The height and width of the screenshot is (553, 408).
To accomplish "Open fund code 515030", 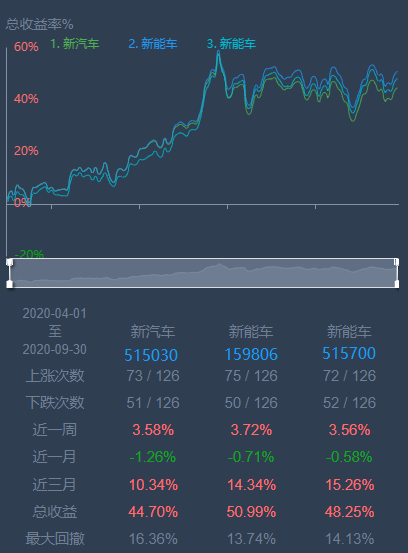I will 151,355.
